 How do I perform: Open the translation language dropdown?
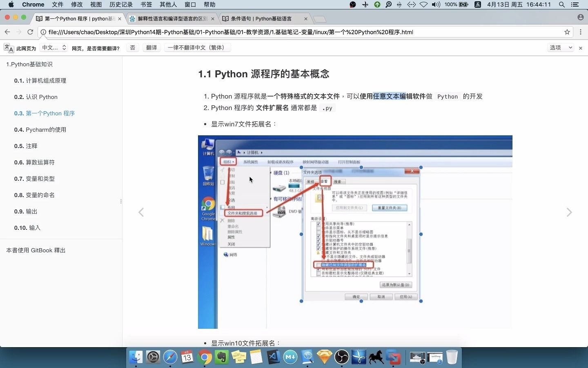coord(53,48)
